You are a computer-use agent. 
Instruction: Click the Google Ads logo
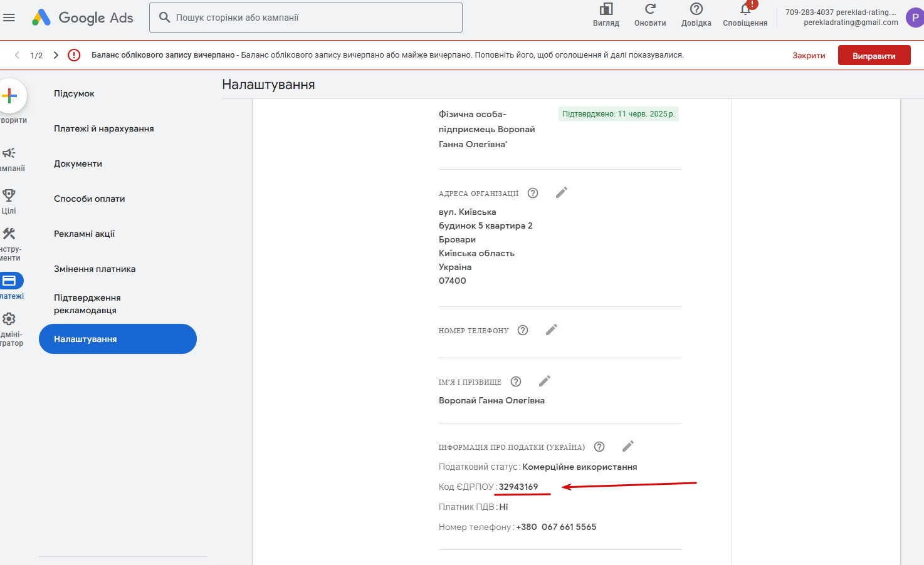click(x=82, y=18)
